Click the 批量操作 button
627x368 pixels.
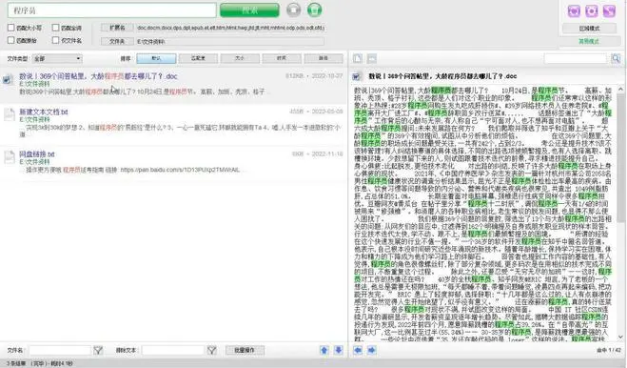tap(245, 350)
